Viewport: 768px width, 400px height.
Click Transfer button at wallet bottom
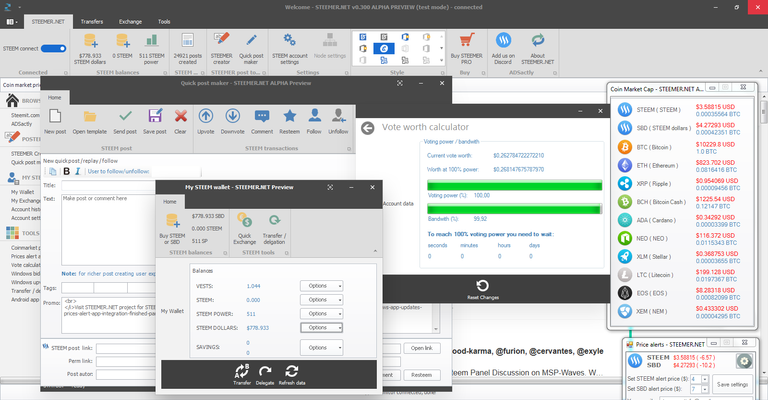click(x=242, y=375)
